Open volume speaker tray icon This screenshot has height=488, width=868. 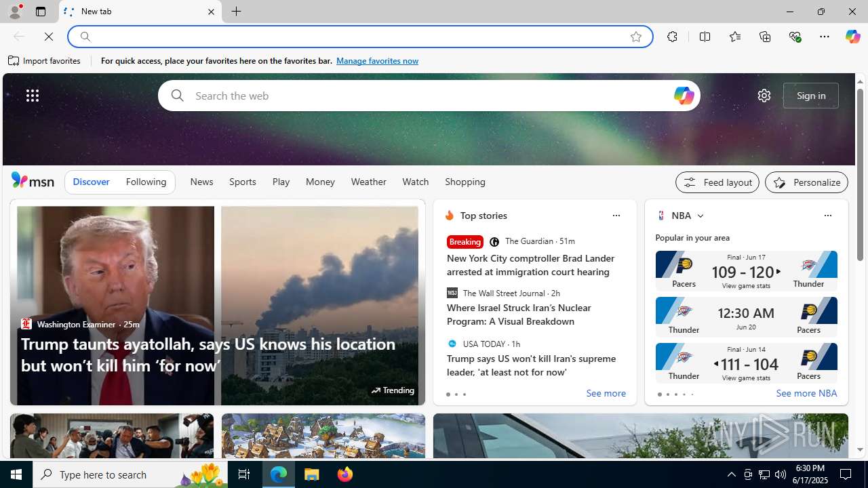coord(781,474)
